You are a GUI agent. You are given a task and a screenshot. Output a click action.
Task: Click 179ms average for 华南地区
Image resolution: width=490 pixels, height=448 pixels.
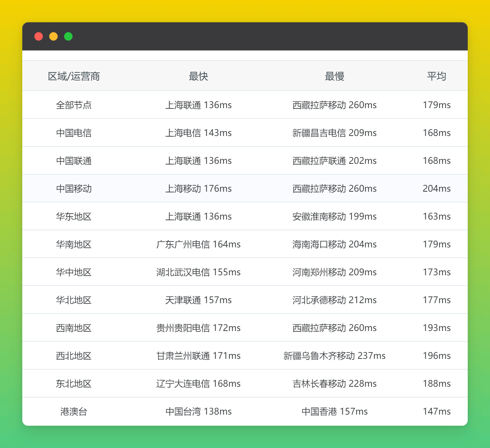(437, 244)
